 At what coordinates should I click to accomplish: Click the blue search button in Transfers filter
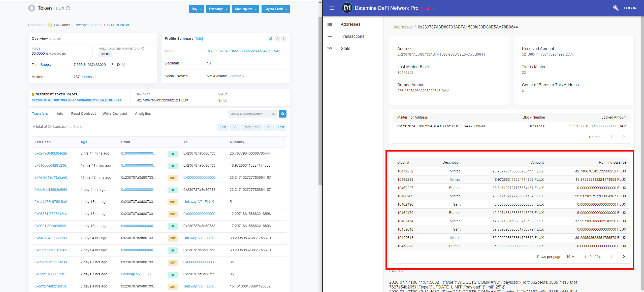(283, 114)
